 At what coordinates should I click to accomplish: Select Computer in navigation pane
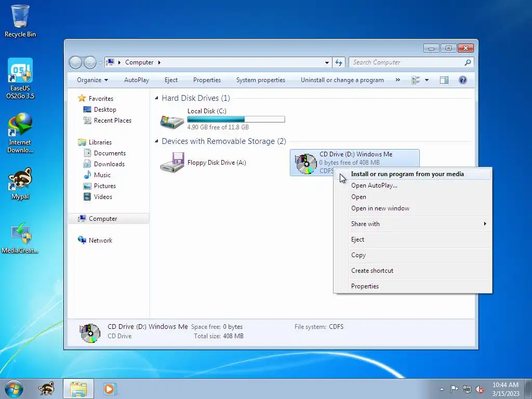[109, 219]
